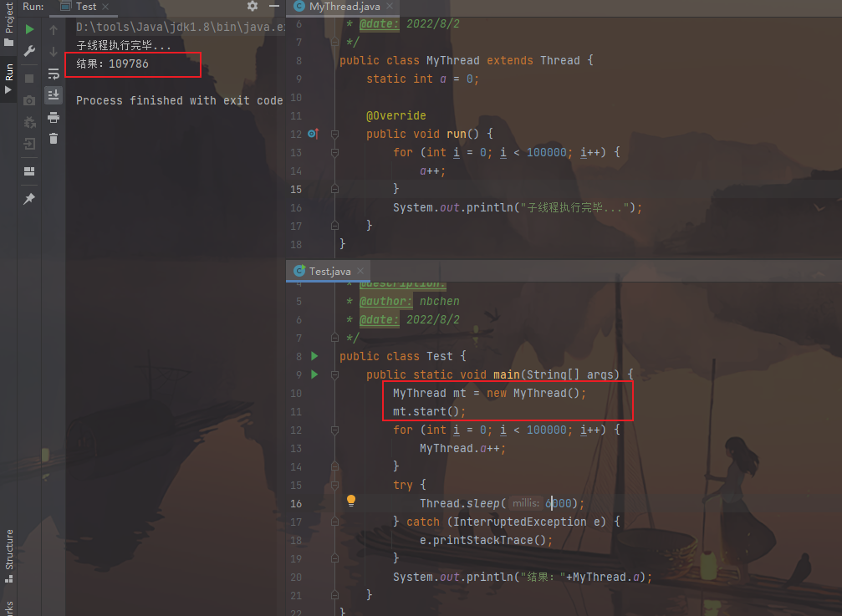Fold the try block in Test.java
The width and height of the screenshot is (842, 616).
(334, 485)
